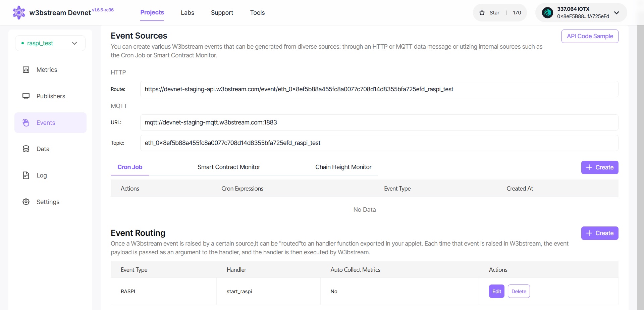Viewport: 644px width, 310px height.
Task: Open the Labs menu
Action: [187, 13]
